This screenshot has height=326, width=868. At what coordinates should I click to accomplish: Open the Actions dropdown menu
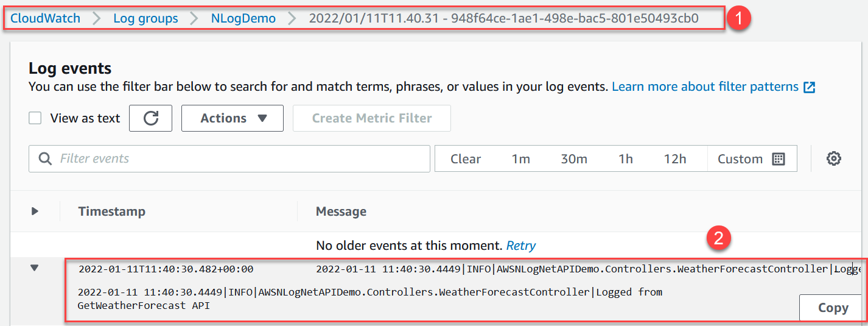click(x=233, y=118)
